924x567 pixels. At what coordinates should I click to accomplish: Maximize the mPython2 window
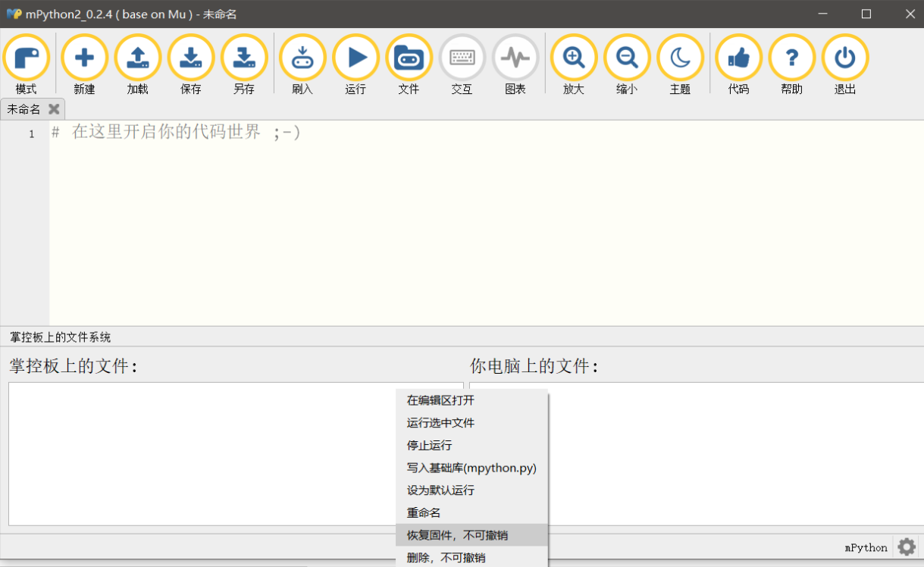point(866,14)
